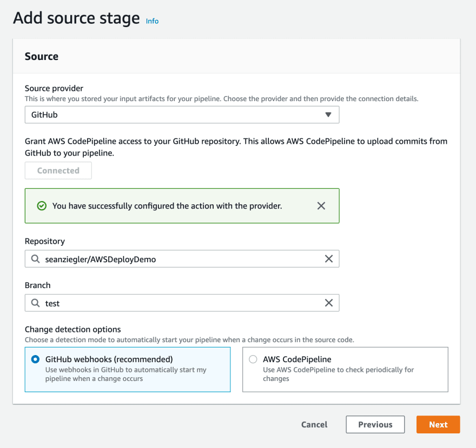Click the Repository field label
The height and width of the screenshot is (448, 476).
click(x=45, y=241)
